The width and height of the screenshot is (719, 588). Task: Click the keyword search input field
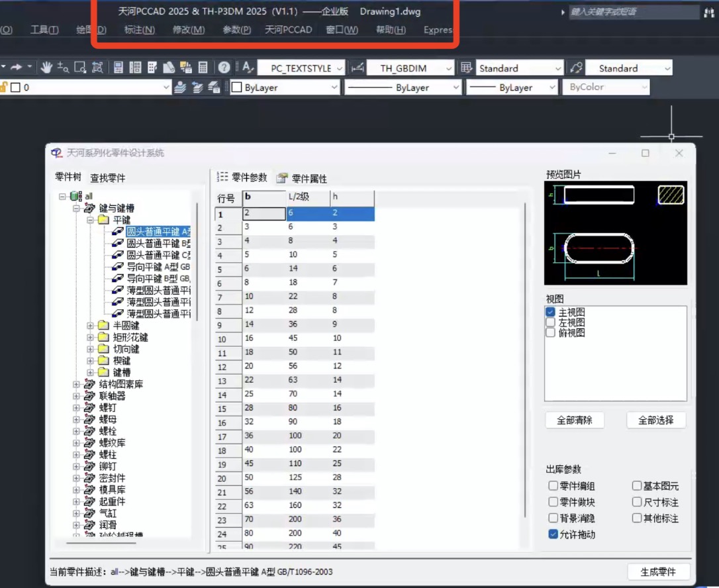tap(634, 12)
